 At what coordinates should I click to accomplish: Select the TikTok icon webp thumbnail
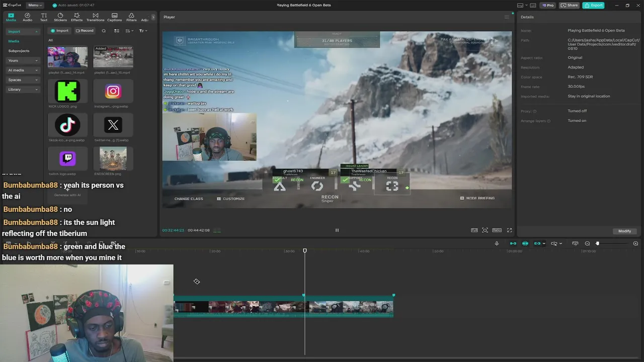(x=67, y=125)
